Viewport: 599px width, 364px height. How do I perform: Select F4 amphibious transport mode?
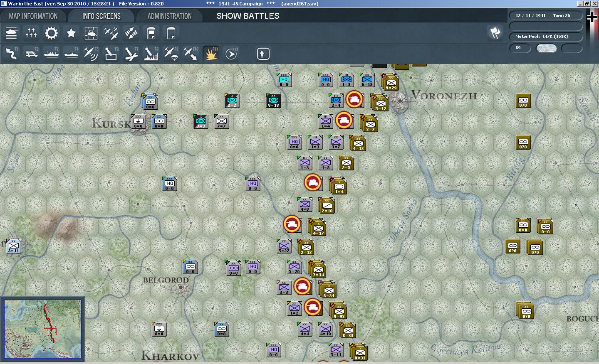pyautogui.click(x=71, y=54)
